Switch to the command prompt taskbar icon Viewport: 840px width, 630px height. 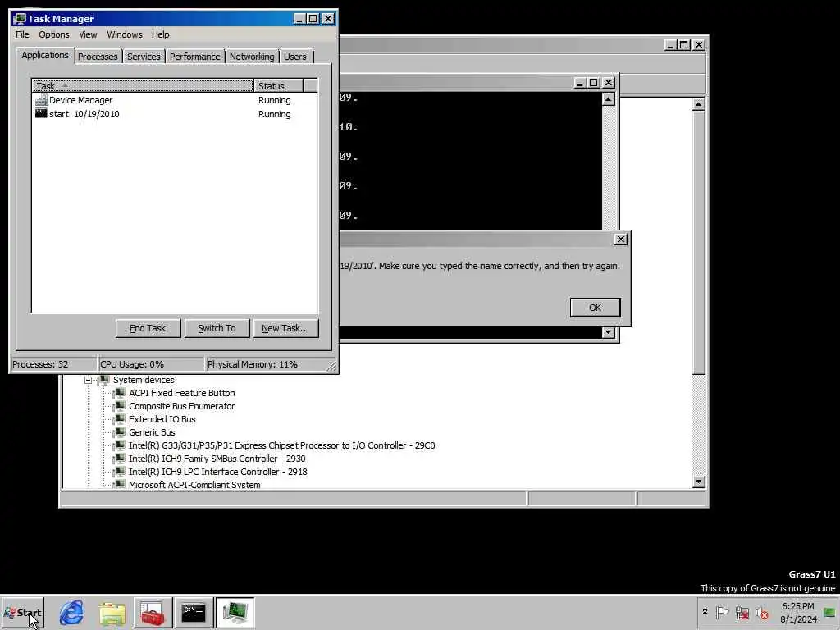[x=194, y=612]
